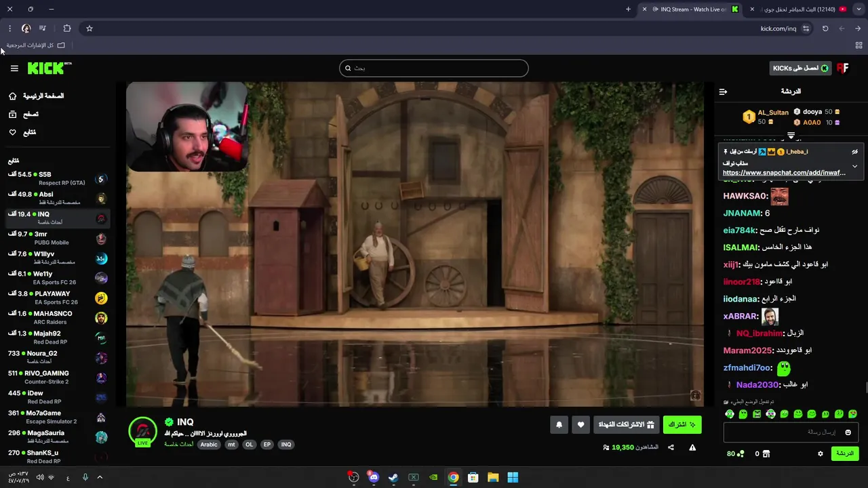Open the KICKs shop icon

tap(766, 453)
